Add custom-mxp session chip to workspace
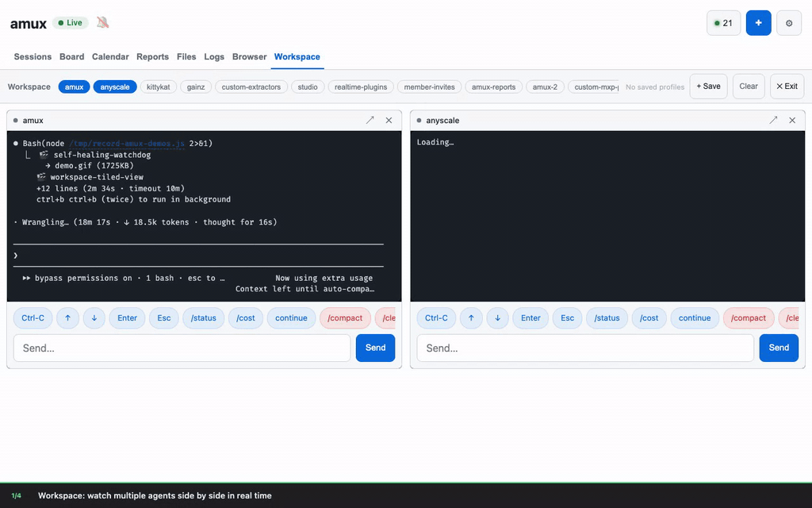The image size is (812, 508). coord(594,87)
